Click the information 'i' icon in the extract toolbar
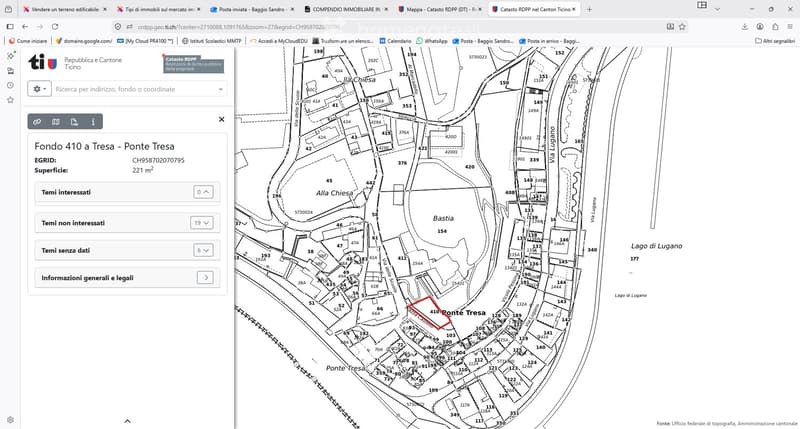This screenshot has width=800, height=429. (x=93, y=121)
